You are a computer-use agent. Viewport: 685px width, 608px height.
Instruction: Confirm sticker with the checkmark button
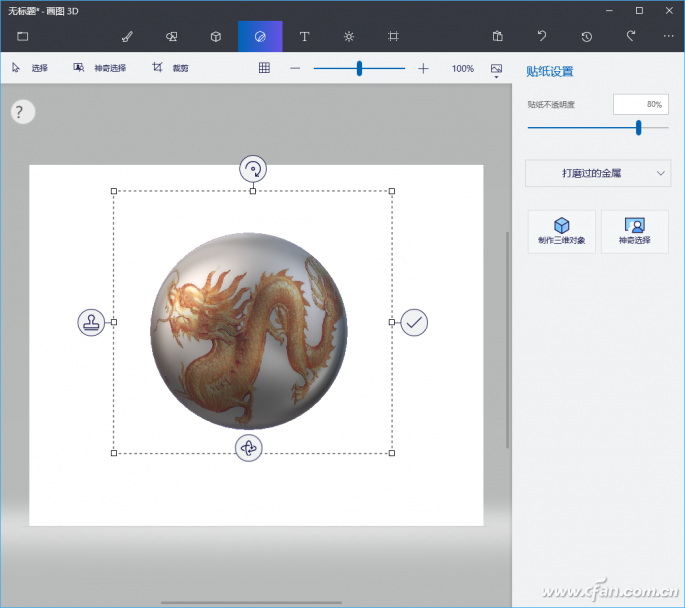414,322
